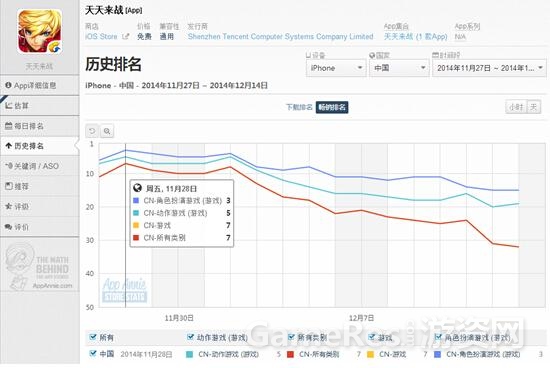The width and height of the screenshot is (550, 368).
Task: Click the purple CN-角色扮演游戏 legend swatch
Action: coord(437,354)
